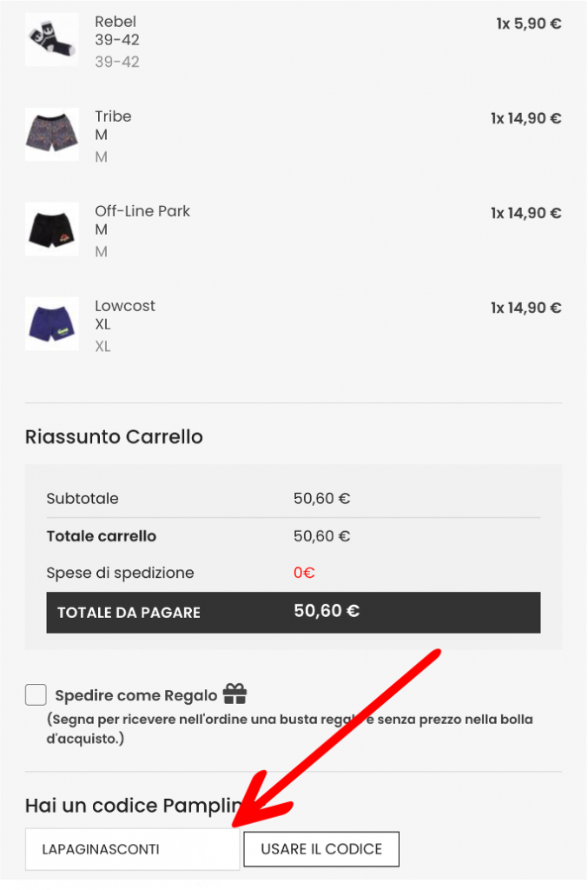Click the Totale carrello row label
This screenshot has height=890, width=588.
102,536
